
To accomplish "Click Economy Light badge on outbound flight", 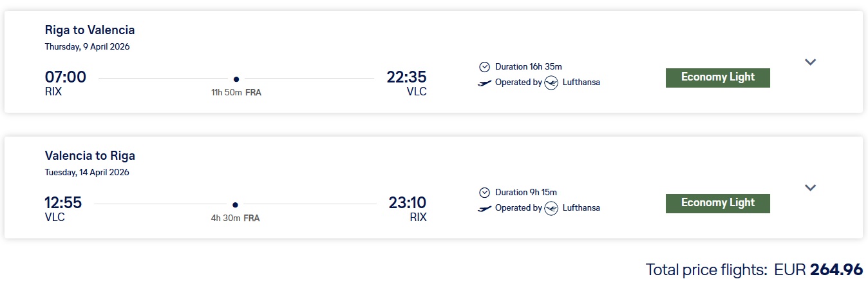I will tap(717, 77).
